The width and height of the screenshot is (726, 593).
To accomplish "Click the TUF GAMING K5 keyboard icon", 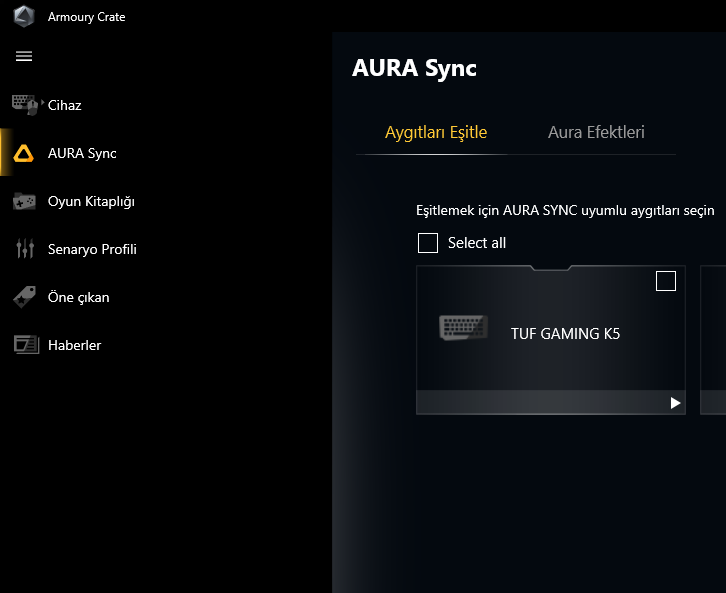I will point(463,327).
